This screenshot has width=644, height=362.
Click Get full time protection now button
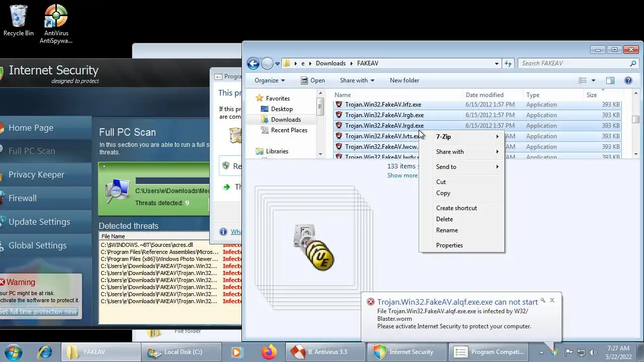pyautogui.click(x=38, y=312)
